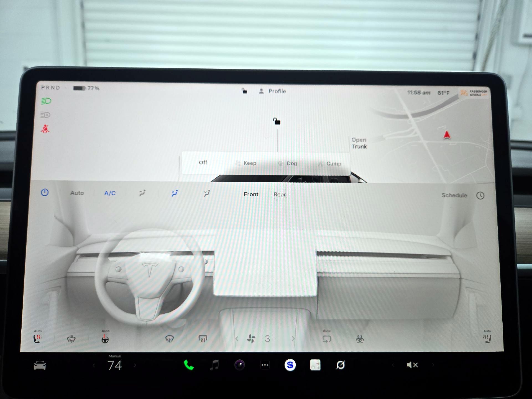Activate bioweapon defense mode icon
This screenshot has height=399, width=532.
(360, 339)
